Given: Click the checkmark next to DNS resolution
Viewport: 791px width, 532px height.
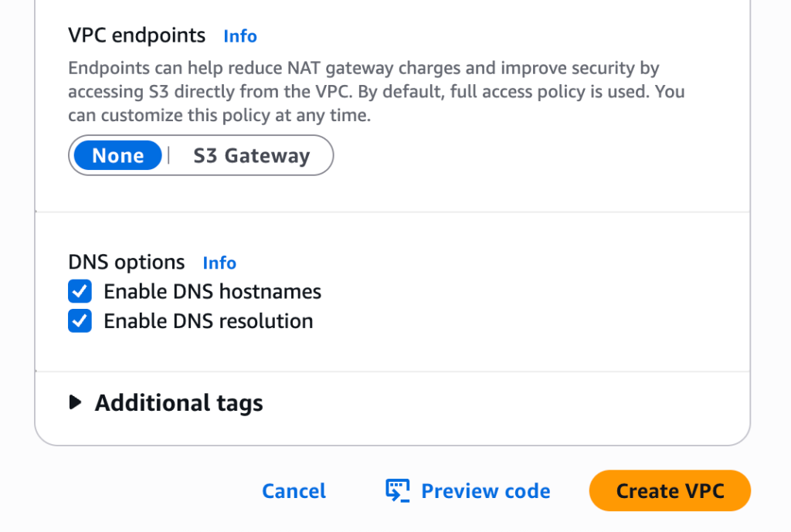Looking at the screenshot, I should click(80, 321).
